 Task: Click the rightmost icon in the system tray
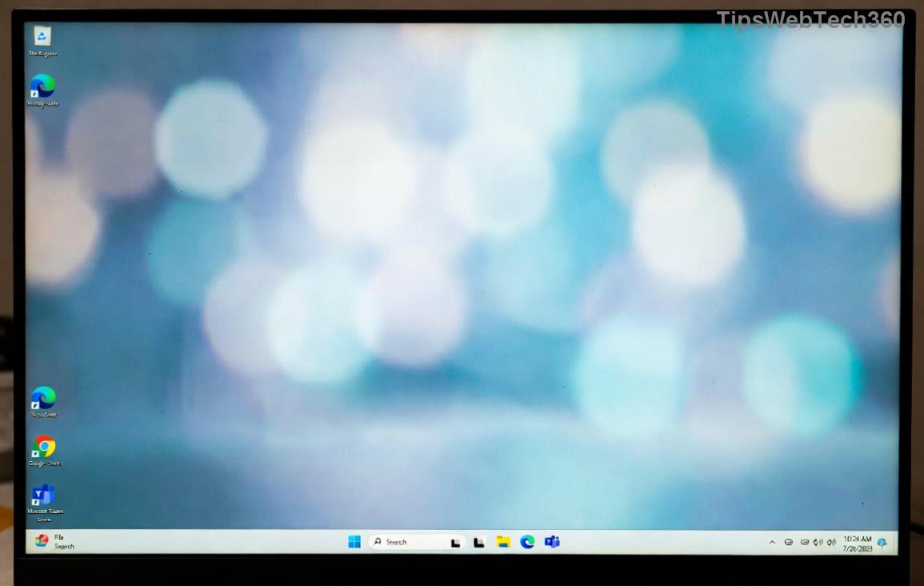click(882, 543)
